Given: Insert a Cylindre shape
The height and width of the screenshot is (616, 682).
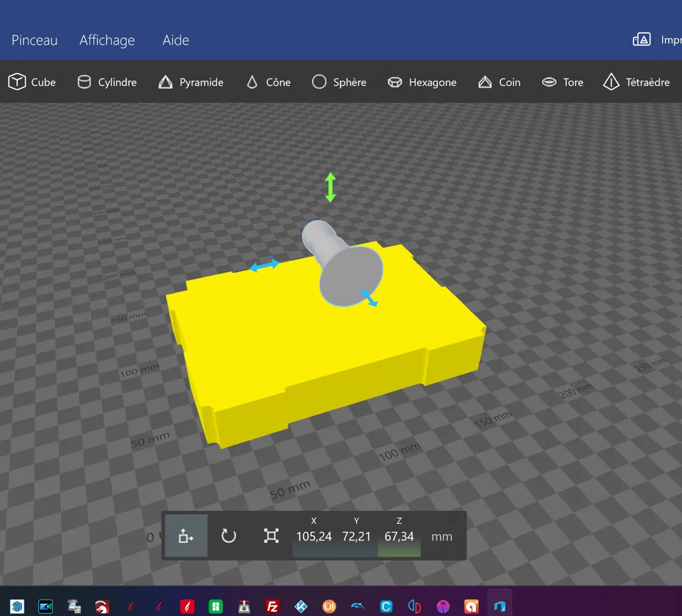Looking at the screenshot, I should click(x=107, y=83).
